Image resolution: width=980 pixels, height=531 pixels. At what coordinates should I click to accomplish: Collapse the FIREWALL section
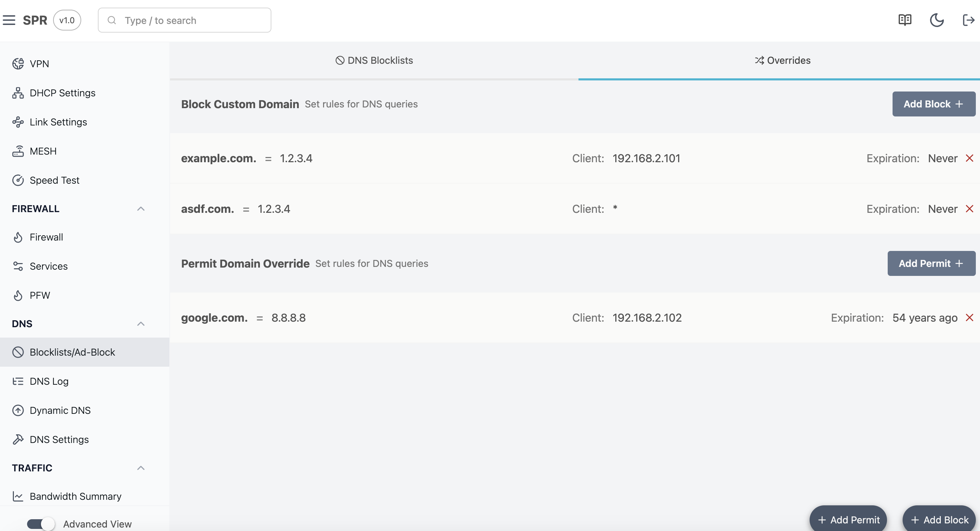[141, 209]
